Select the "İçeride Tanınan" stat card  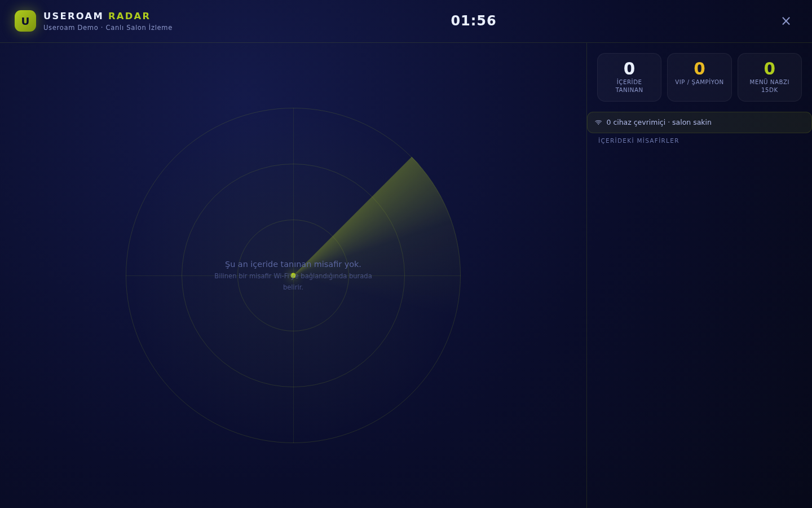point(629,77)
